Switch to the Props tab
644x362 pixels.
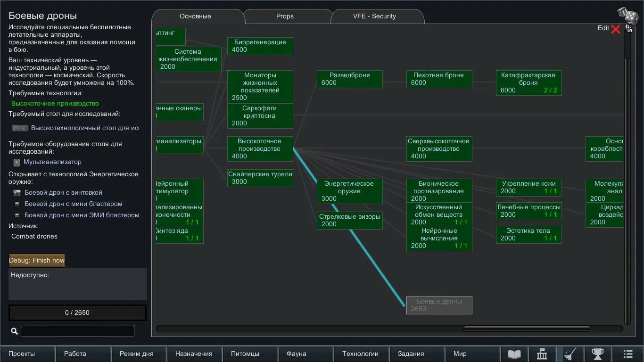[285, 16]
